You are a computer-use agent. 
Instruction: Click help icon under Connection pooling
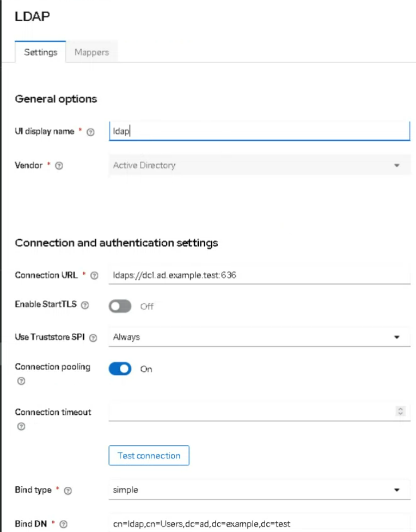pyautogui.click(x=21, y=382)
